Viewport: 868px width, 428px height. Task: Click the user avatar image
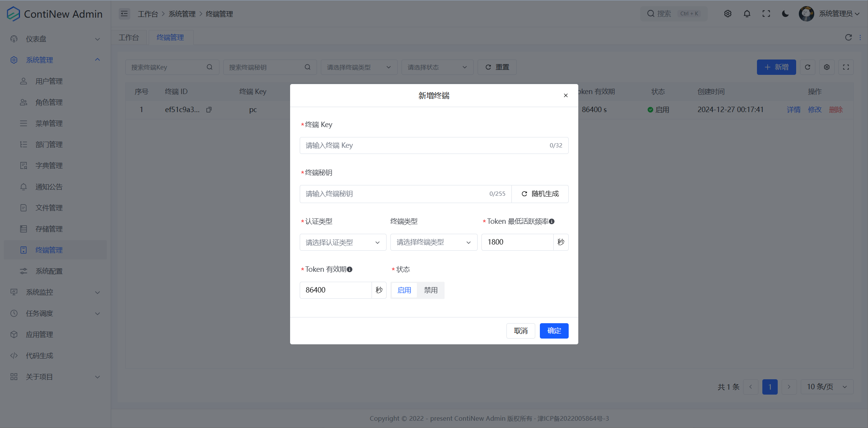(x=806, y=14)
